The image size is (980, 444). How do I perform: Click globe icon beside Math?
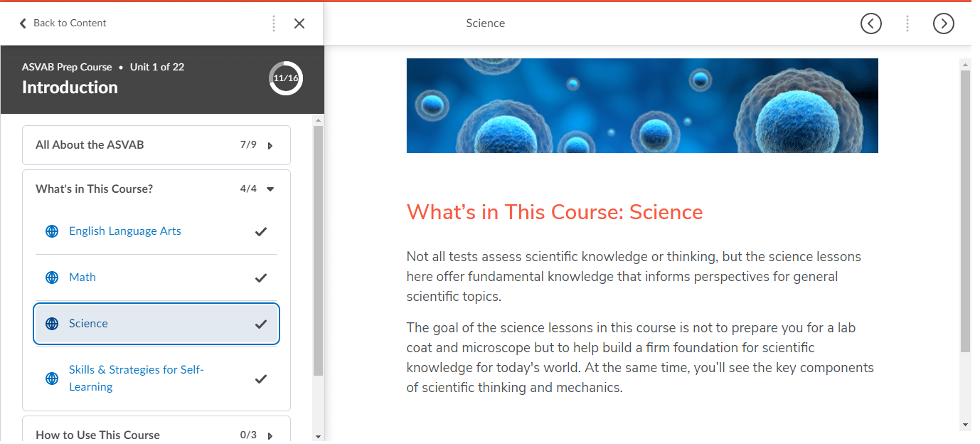(52, 277)
